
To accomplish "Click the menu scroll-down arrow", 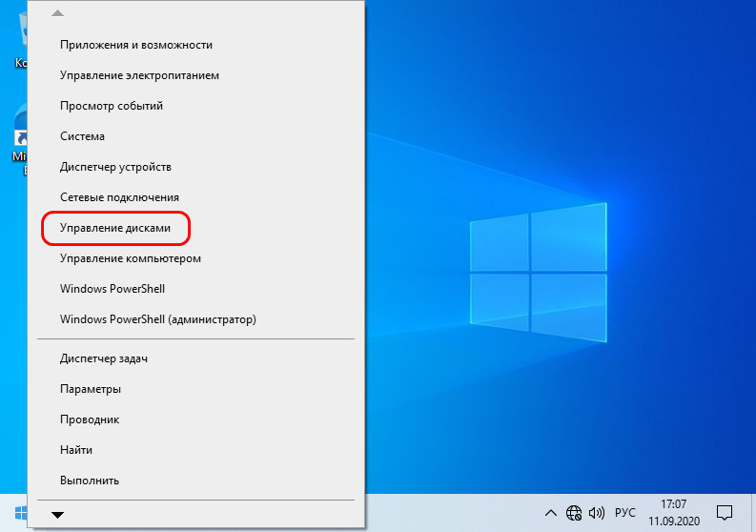I will [57, 515].
